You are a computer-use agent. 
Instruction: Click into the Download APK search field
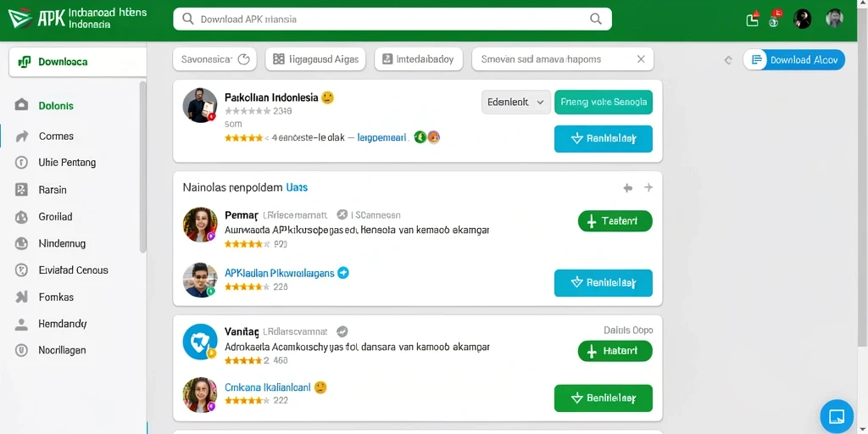tap(392, 19)
